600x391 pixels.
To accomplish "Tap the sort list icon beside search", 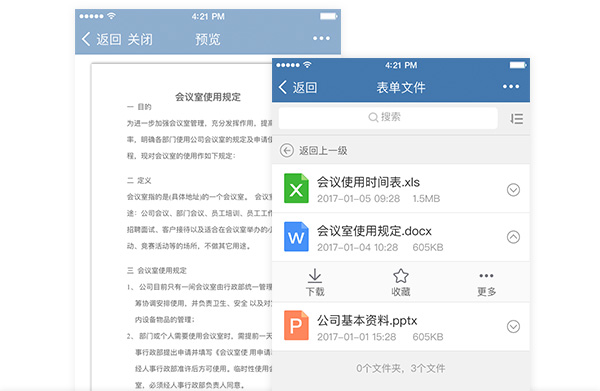I will (516, 118).
